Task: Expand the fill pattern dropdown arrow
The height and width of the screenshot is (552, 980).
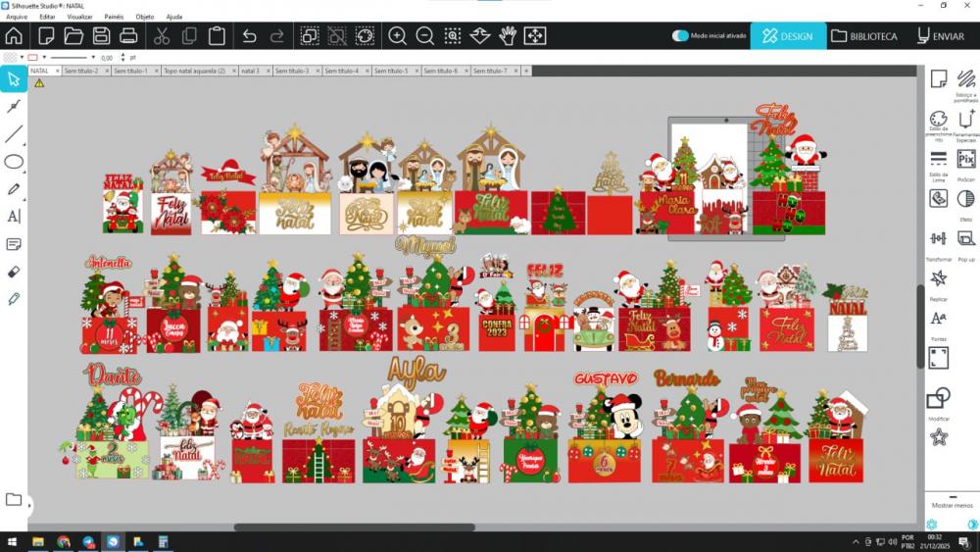Action: pos(22,58)
